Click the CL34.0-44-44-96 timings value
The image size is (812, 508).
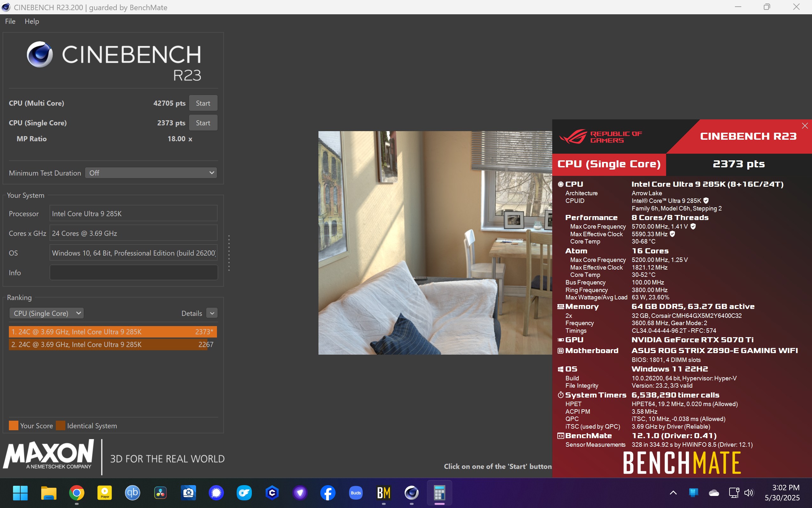pyautogui.click(x=674, y=331)
